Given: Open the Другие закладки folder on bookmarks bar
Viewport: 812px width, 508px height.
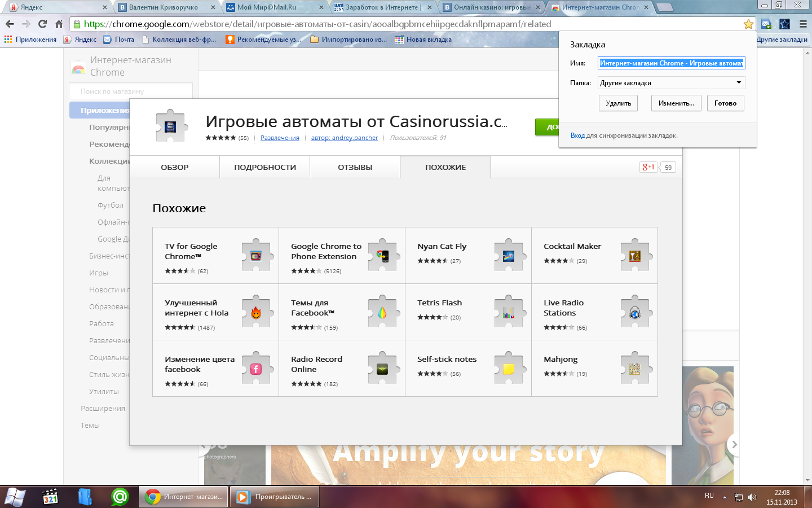Looking at the screenshot, I should pyautogui.click(x=782, y=40).
